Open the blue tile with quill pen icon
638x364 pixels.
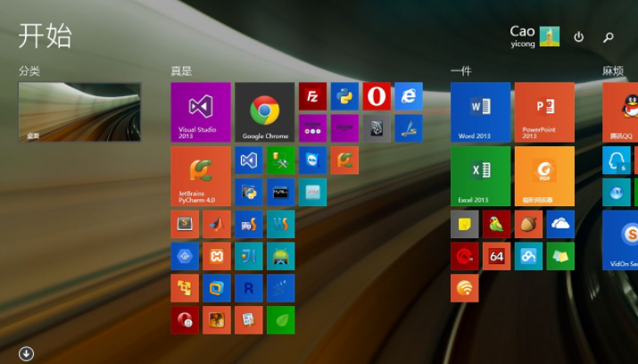click(409, 128)
